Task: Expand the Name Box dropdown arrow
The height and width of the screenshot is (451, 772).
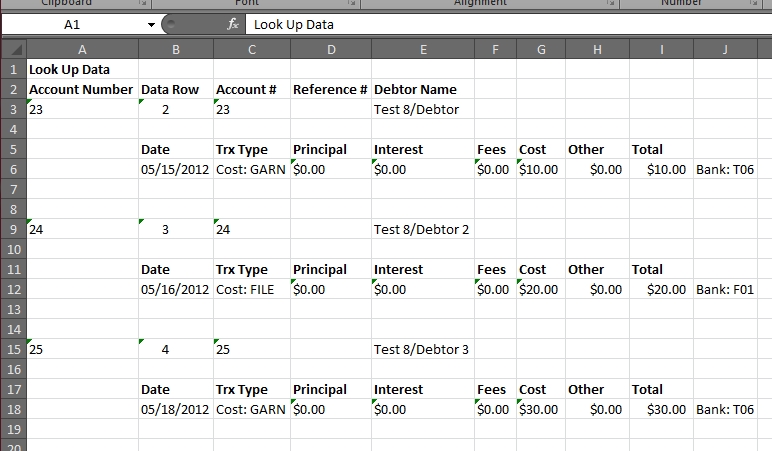Action: (151, 24)
